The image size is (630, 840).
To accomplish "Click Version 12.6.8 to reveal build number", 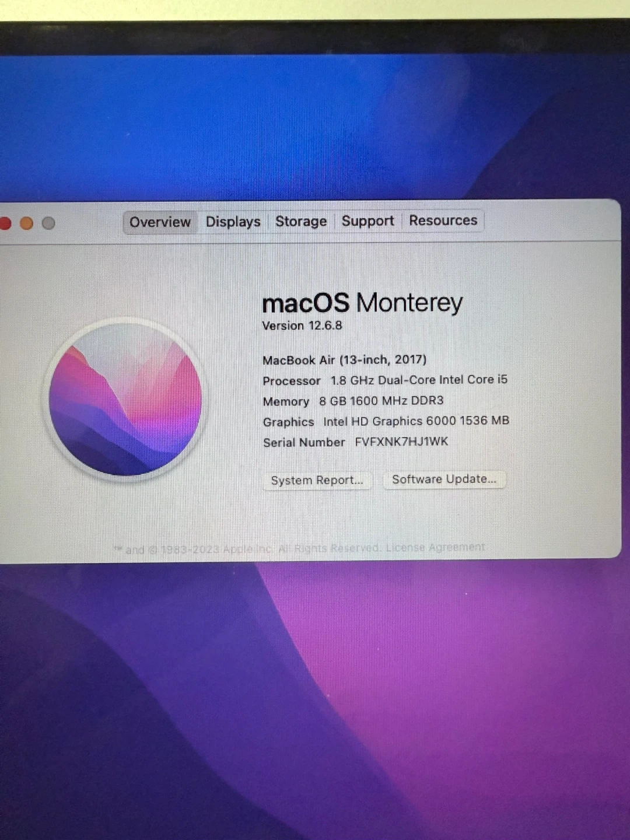I will 302,325.
